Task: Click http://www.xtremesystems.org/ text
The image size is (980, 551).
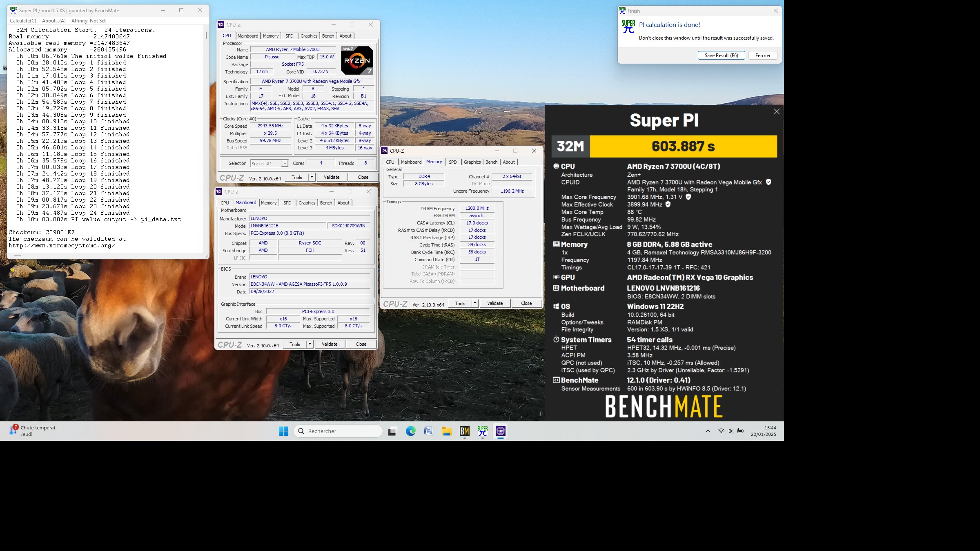Action: (62, 245)
